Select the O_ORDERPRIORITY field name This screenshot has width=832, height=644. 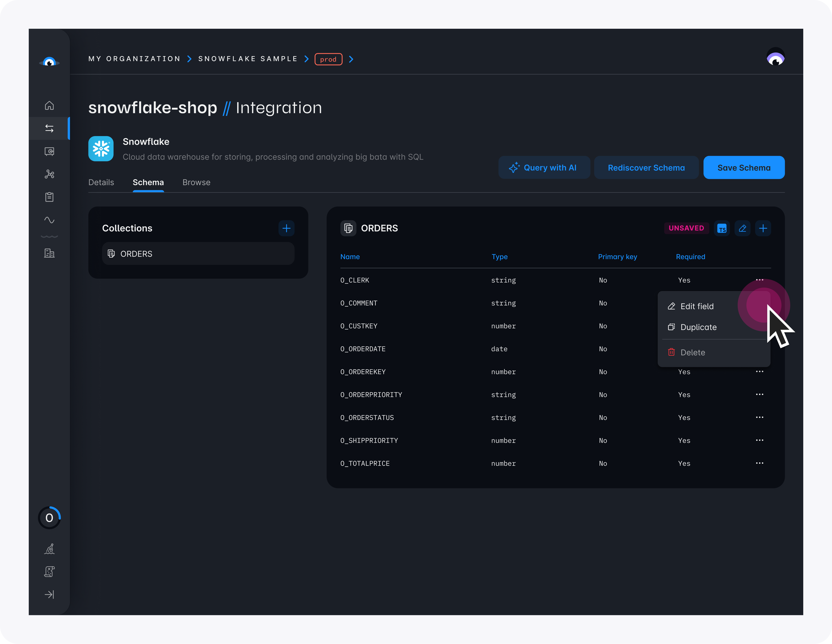click(x=372, y=395)
